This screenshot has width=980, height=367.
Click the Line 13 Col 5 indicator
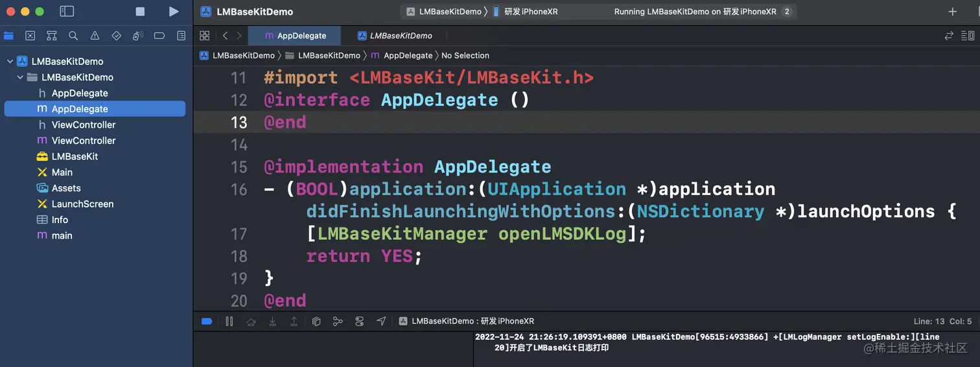tap(942, 321)
